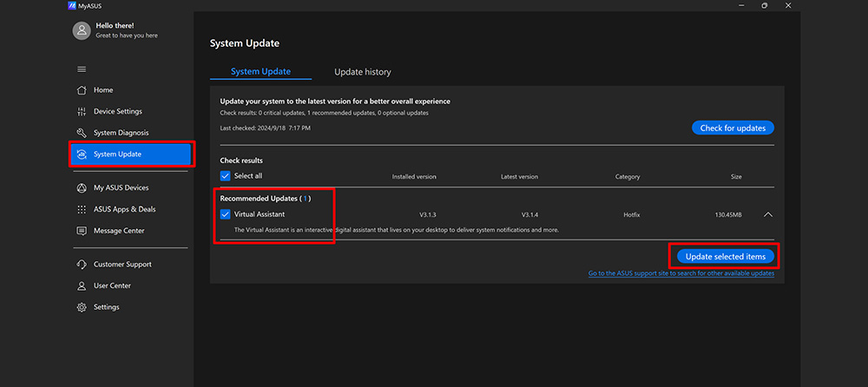Open the ASUS support site link
Viewport: 868px width, 387px height.
click(x=681, y=273)
